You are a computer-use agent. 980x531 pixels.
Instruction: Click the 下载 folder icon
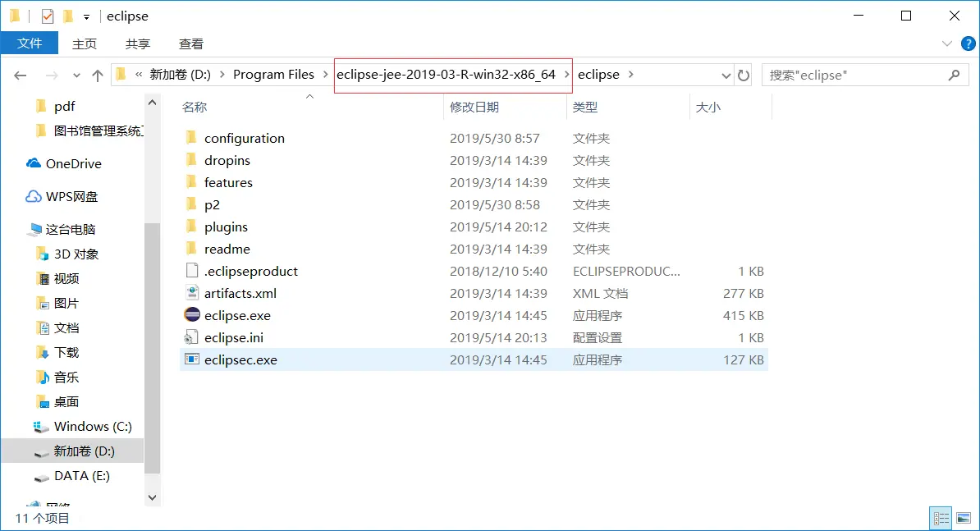click(x=43, y=352)
